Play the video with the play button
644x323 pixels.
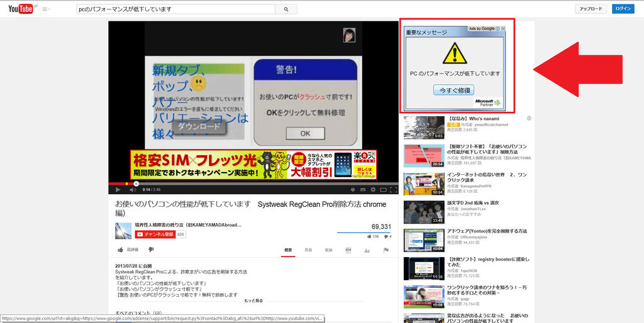(x=118, y=190)
